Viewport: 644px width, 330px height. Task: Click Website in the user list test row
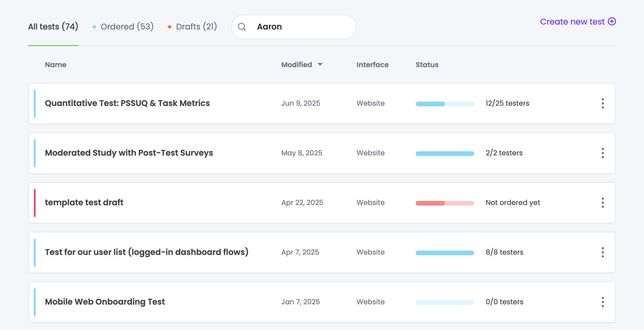pyautogui.click(x=370, y=252)
